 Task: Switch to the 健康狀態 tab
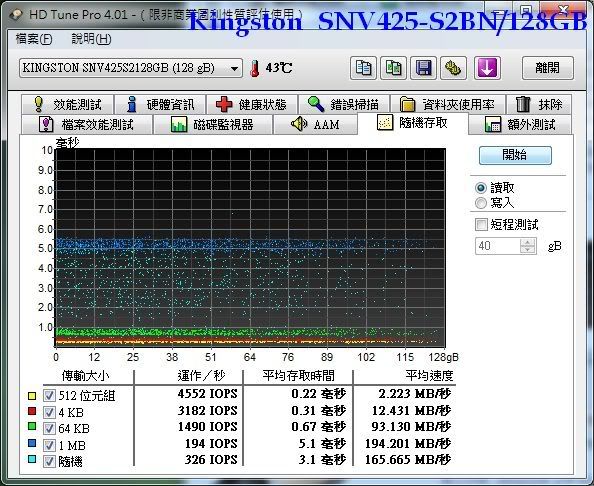pos(252,104)
